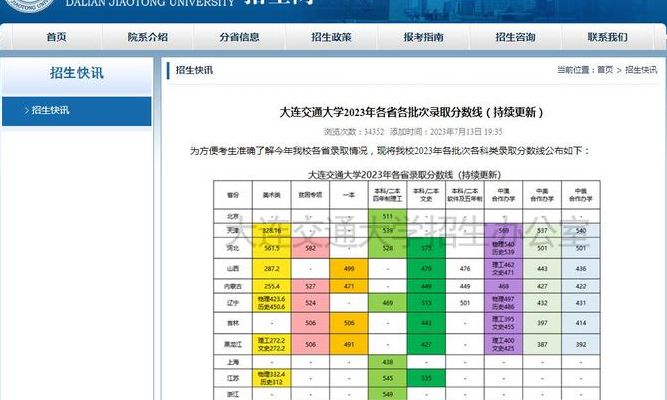Select the 537 cell in the 天津 row
This screenshot has width=667, height=400.
tap(542, 230)
